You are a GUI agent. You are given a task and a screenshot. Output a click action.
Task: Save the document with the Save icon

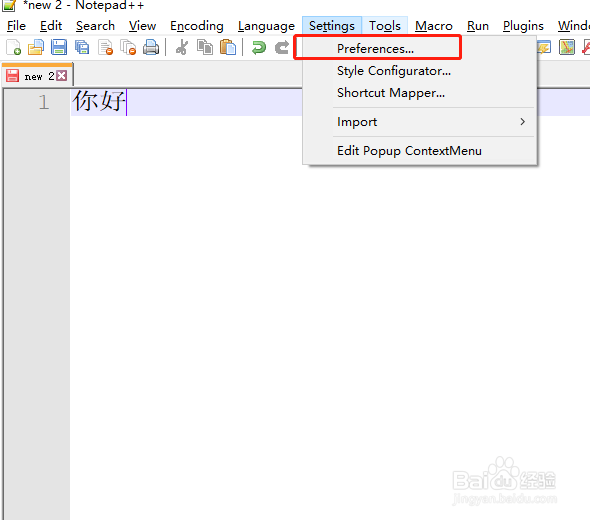click(x=59, y=47)
